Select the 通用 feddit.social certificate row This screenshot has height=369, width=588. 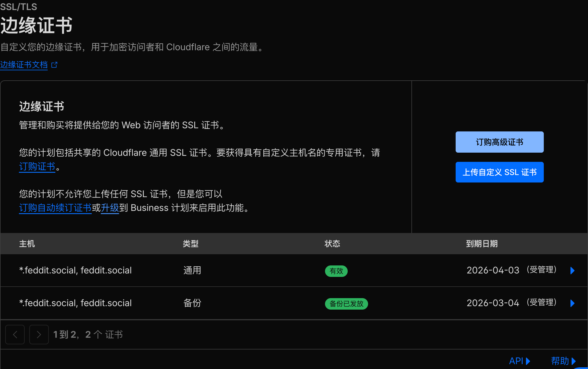point(75,270)
